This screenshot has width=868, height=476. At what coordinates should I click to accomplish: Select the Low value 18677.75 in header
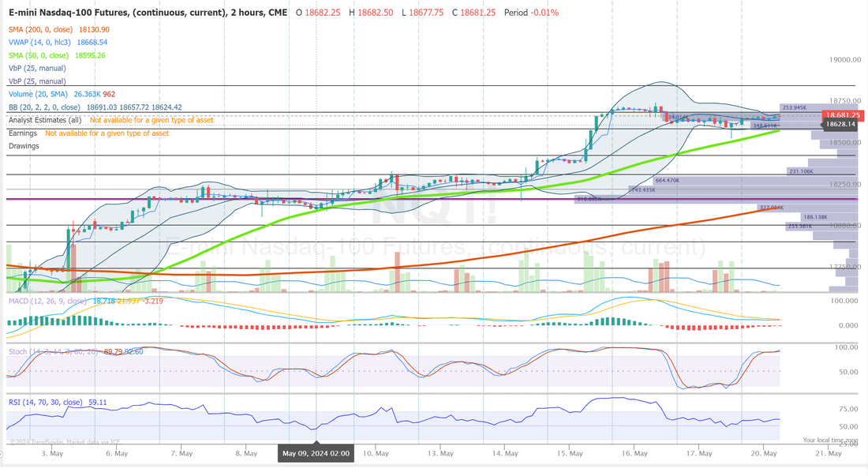(425, 12)
